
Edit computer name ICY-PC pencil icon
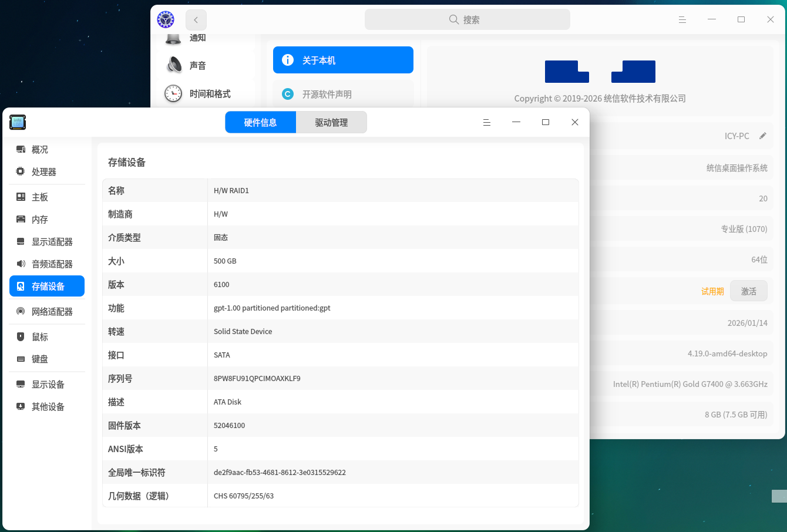pos(763,136)
